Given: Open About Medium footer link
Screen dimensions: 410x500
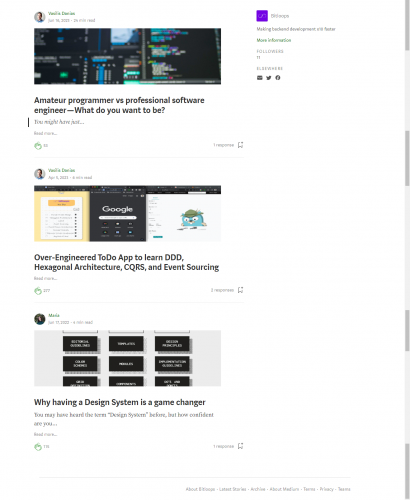Looking at the screenshot, I should coord(284,489).
